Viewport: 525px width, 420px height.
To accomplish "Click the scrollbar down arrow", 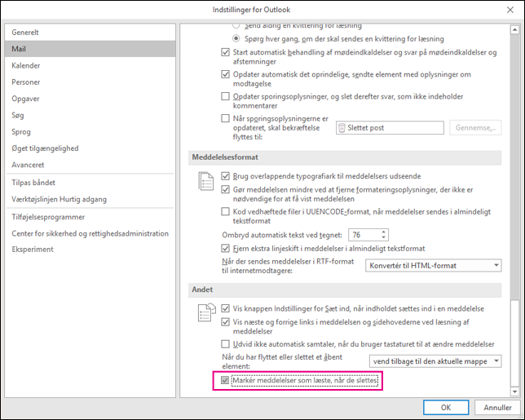I will coord(514,391).
